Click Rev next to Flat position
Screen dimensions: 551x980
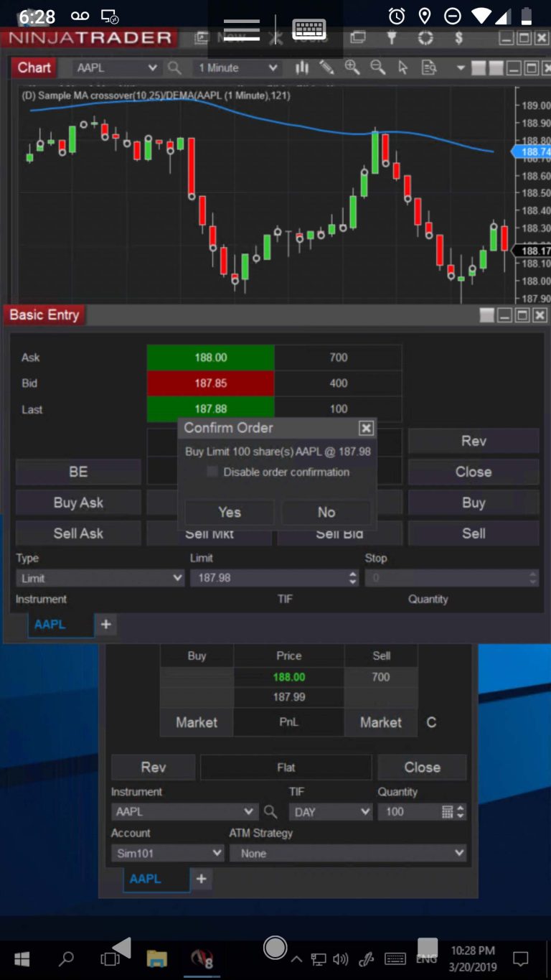[154, 767]
